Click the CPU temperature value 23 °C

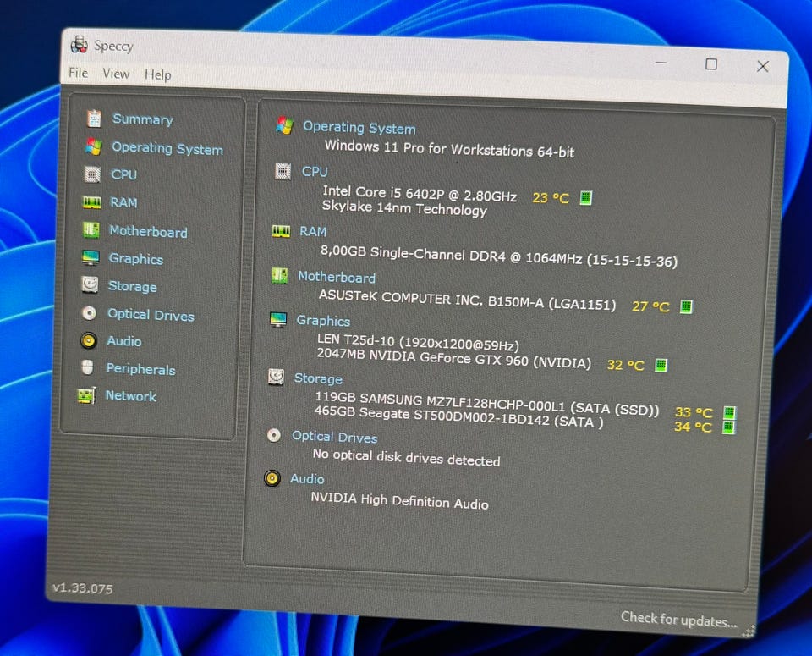click(551, 198)
